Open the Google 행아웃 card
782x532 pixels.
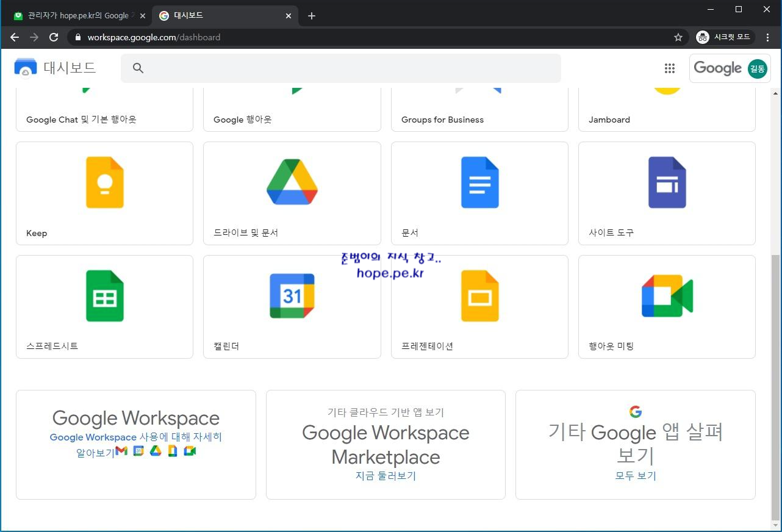click(x=292, y=110)
